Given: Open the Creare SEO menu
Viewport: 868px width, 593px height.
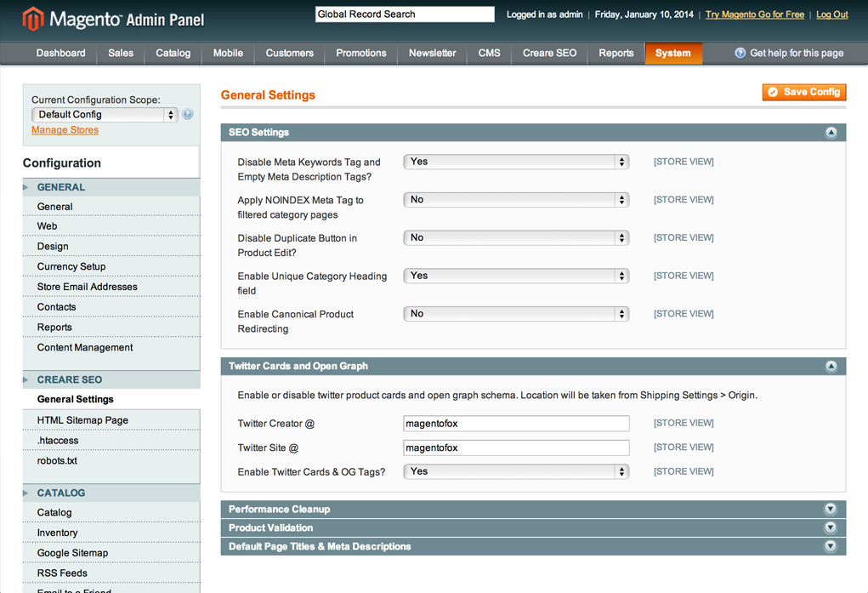Looking at the screenshot, I should coord(550,54).
